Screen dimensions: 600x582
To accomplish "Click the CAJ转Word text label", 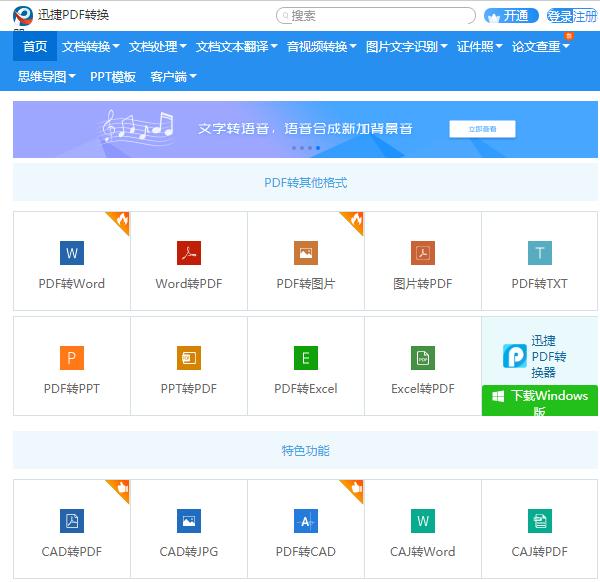I will click(423, 551).
